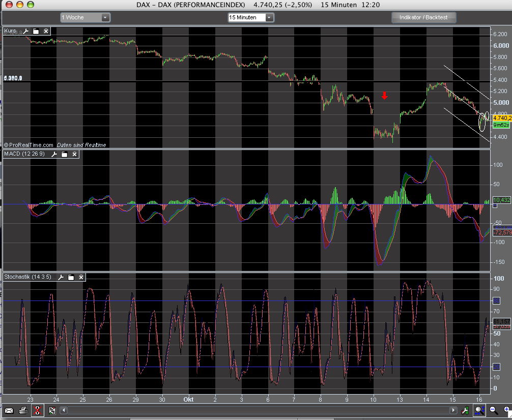Toggle the highlighted magnifier zoom mode
512x420 pixels.
(479, 410)
